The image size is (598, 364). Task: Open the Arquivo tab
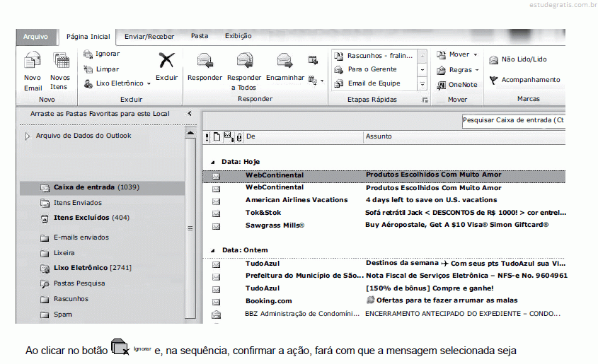point(36,37)
